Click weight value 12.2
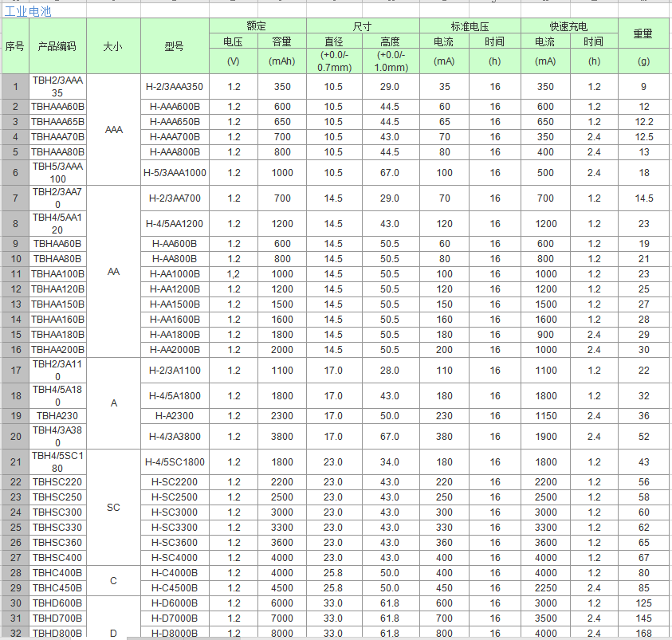This screenshot has width=672, height=640. pyautogui.click(x=644, y=122)
